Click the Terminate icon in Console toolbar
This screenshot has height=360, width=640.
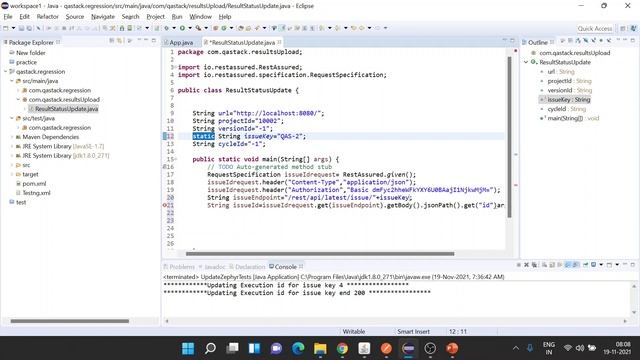[x=519, y=265]
